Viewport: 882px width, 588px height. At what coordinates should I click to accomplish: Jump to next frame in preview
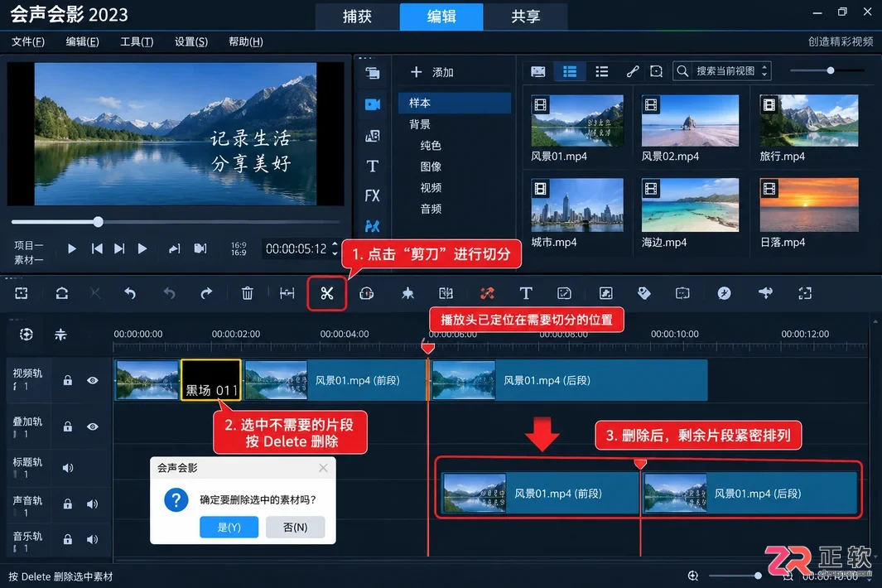(x=119, y=248)
